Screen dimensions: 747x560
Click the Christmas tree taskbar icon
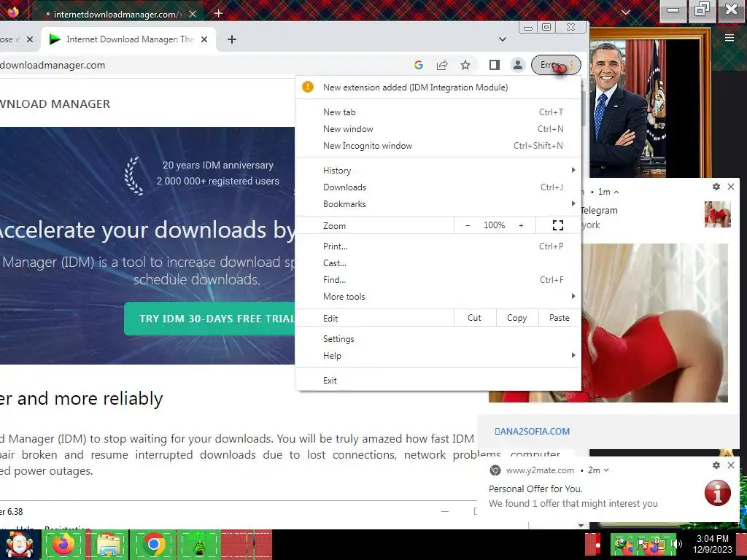(x=198, y=545)
